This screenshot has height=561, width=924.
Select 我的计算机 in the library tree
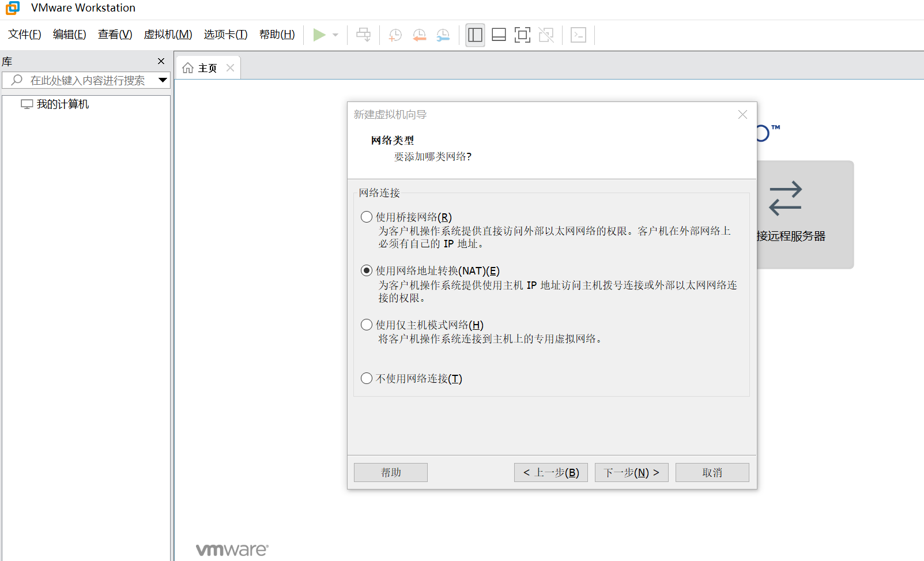(x=63, y=104)
